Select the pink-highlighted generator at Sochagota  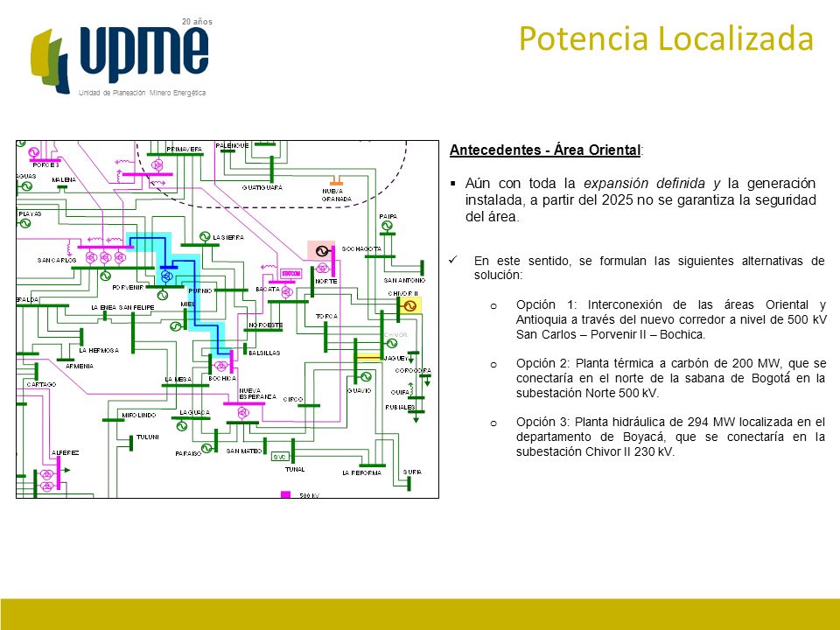point(321,251)
